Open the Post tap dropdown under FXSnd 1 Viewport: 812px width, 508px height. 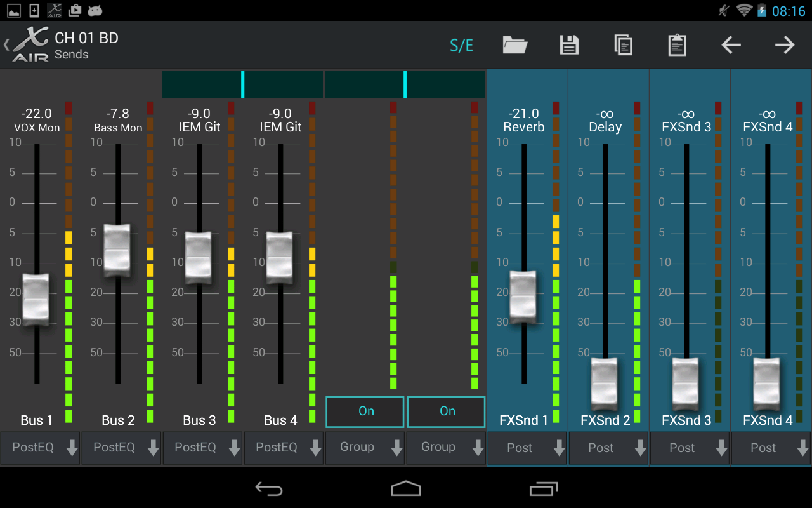pyautogui.click(x=527, y=448)
